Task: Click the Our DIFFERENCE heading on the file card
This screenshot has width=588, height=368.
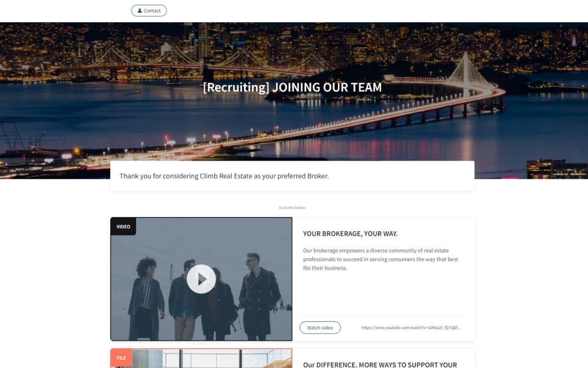Action: coord(380,364)
